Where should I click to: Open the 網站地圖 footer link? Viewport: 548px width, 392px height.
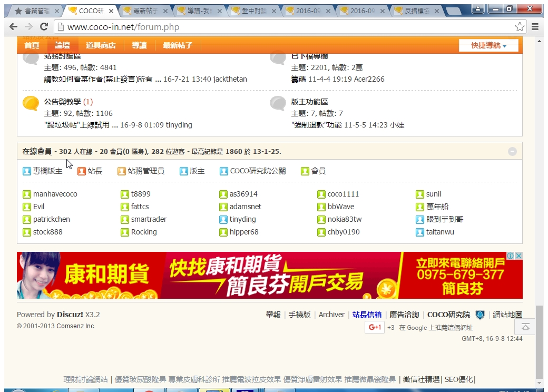[507, 315]
